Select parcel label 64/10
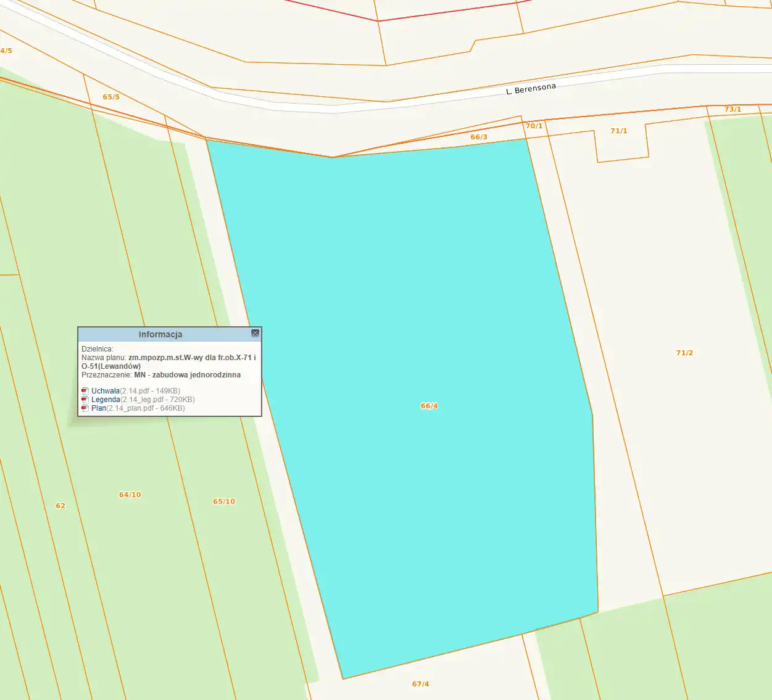This screenshot has width=772, height=700. (x=130, y=495)
